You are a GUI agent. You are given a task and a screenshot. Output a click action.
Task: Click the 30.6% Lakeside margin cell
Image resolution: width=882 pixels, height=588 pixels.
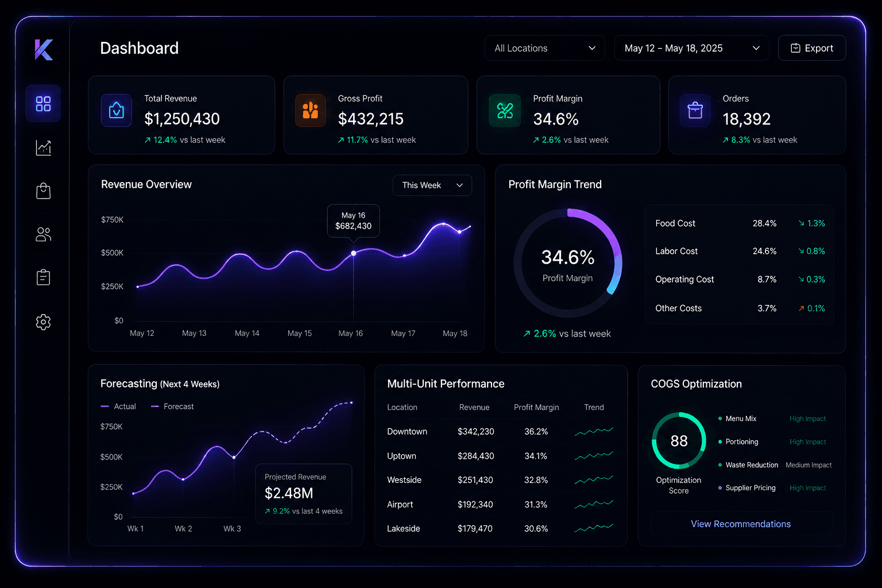(x=536, y=528)
